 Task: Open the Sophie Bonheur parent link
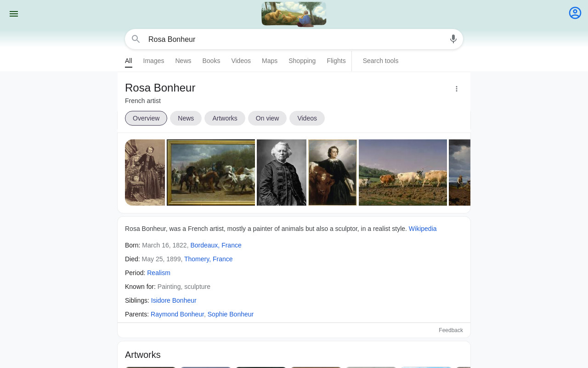point(231,314)
